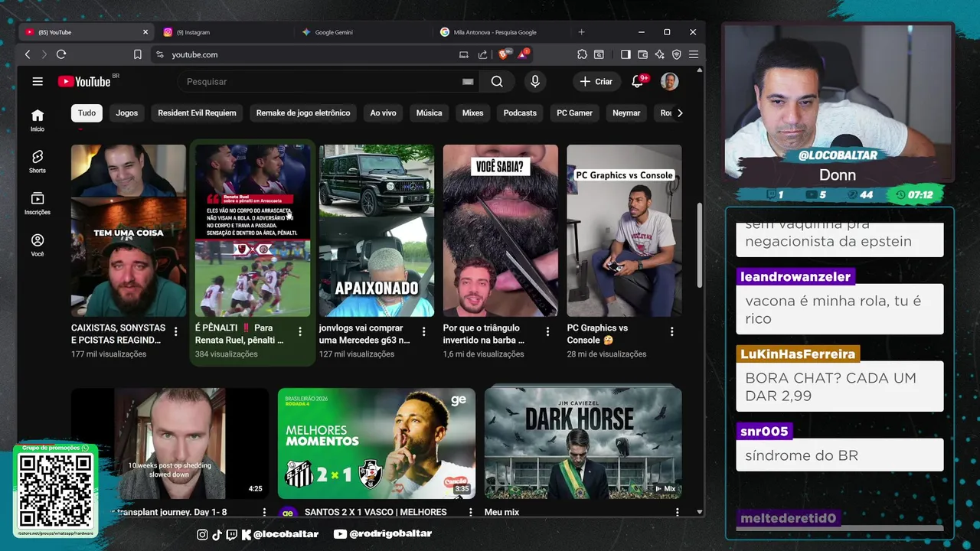Image resolution: width=980 pixels, height=551 pixels.
Task: Select the PC Gamer chip
Action: point(574,112)
